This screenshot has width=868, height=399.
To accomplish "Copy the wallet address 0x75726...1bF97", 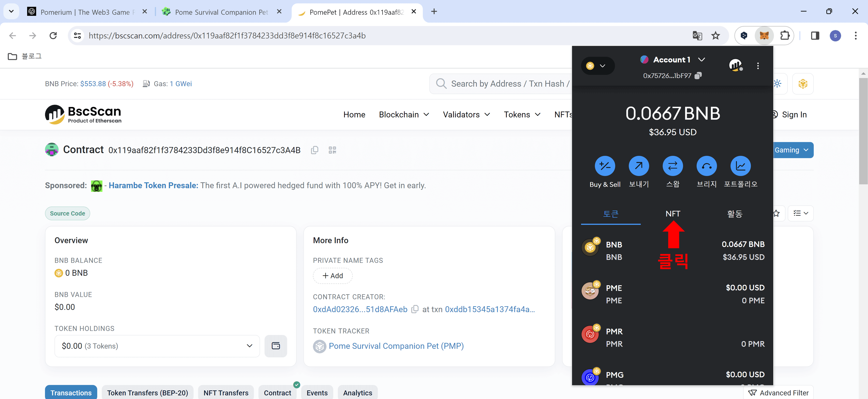I will coord(698,76).
